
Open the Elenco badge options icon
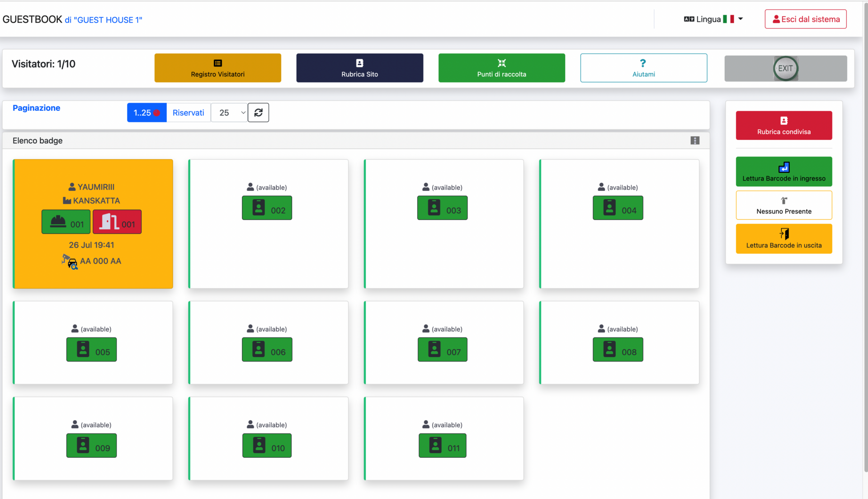pyautogui.click(x=695, y=141)
